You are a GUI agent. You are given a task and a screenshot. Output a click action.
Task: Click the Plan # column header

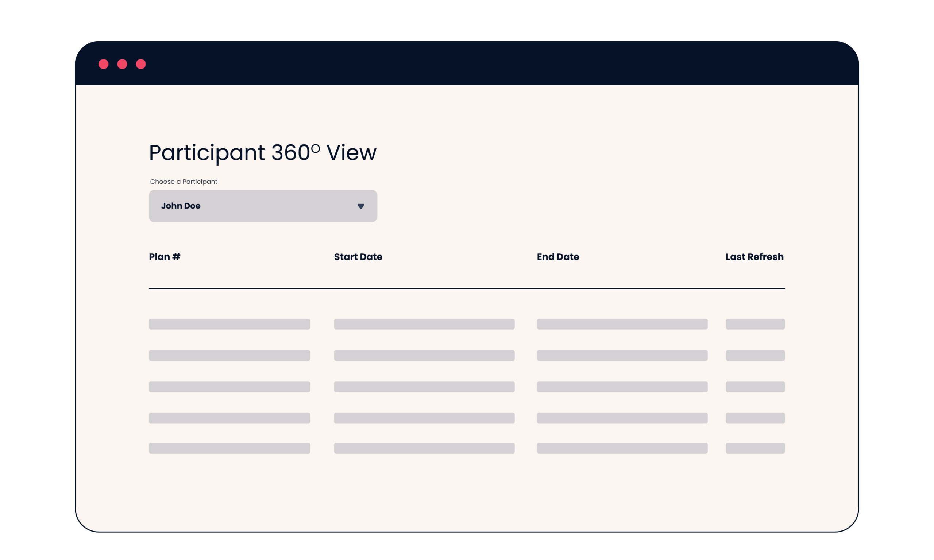165,257
